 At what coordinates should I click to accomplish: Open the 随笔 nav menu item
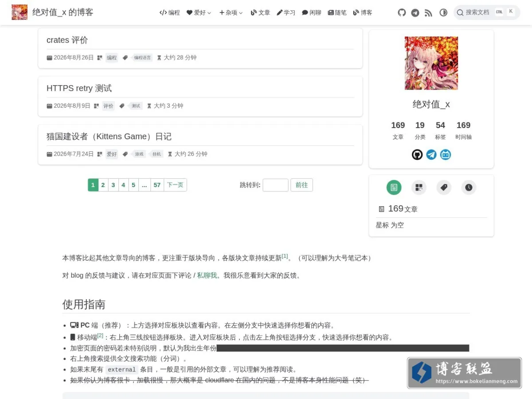(x=337, y=12)
